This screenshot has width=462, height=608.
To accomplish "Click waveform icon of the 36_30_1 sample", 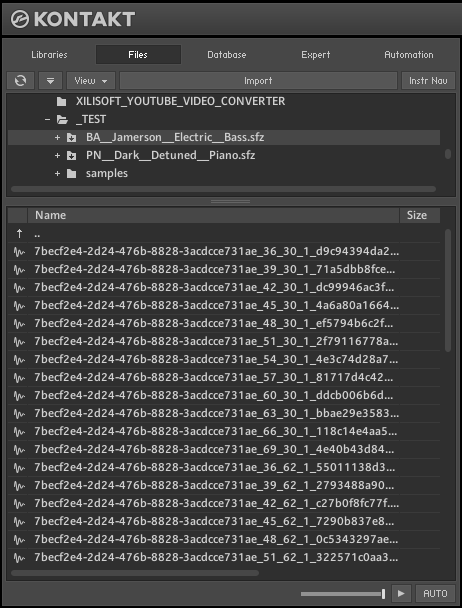I will 19,252.
